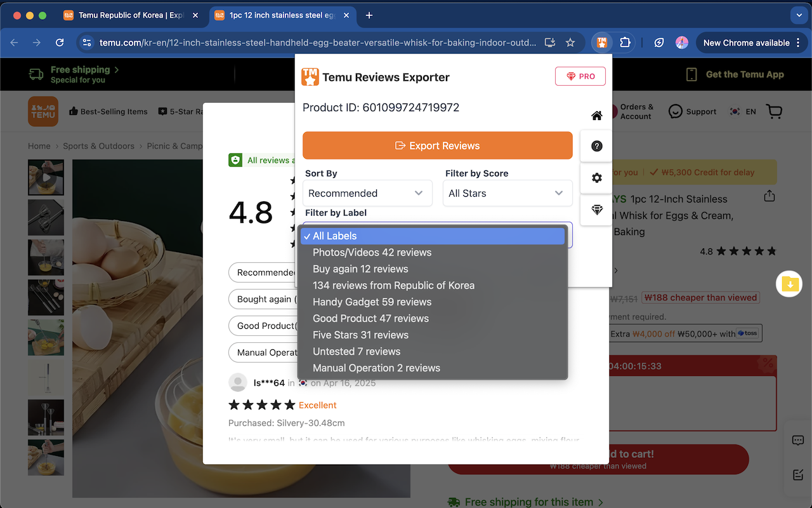Select the seventh product thumbnail
Viewport: 812px width, 508px height.
[x=46, y=417]
